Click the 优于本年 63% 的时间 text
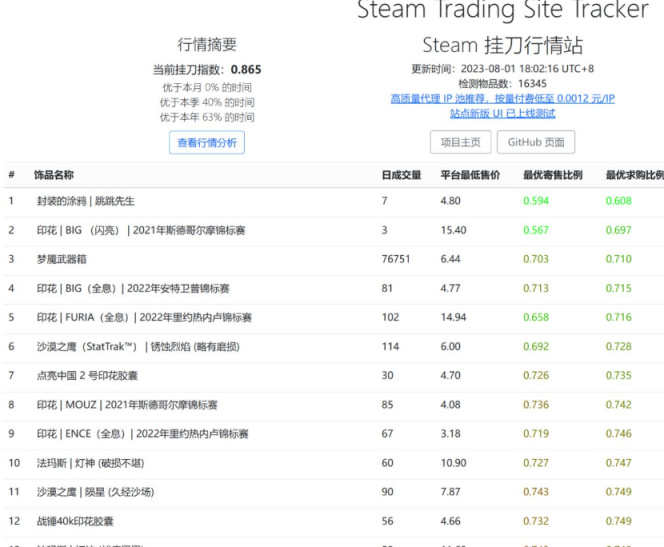 coord(207,117)
